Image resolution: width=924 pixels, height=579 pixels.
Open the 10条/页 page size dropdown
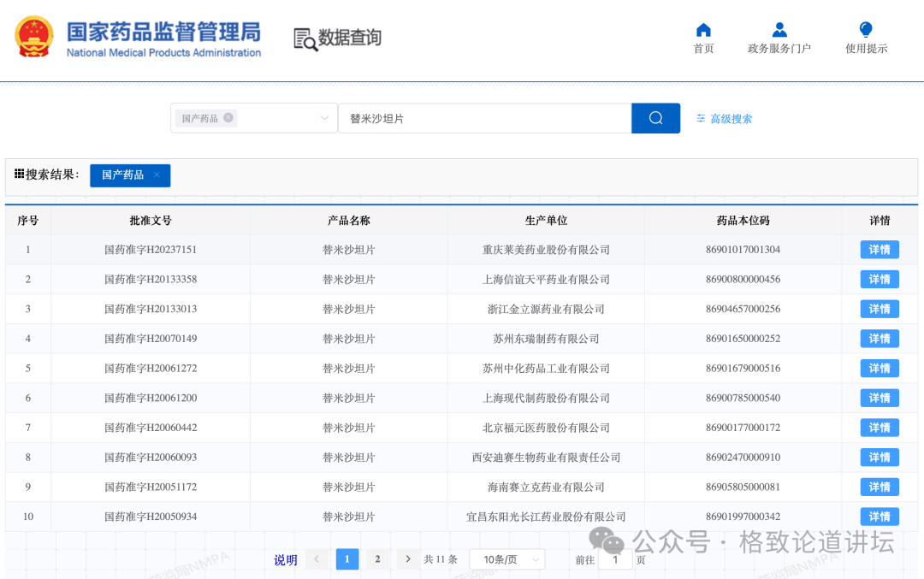tap(507, 559)
